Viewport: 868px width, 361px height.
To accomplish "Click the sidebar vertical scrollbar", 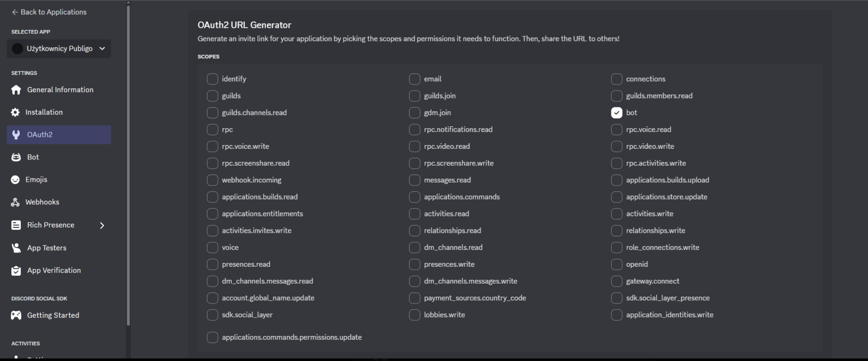I will coord(128,169).
